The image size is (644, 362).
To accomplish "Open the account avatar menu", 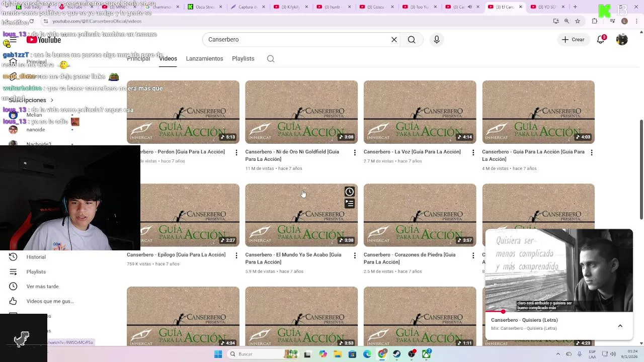I will (x=622, y=40).
